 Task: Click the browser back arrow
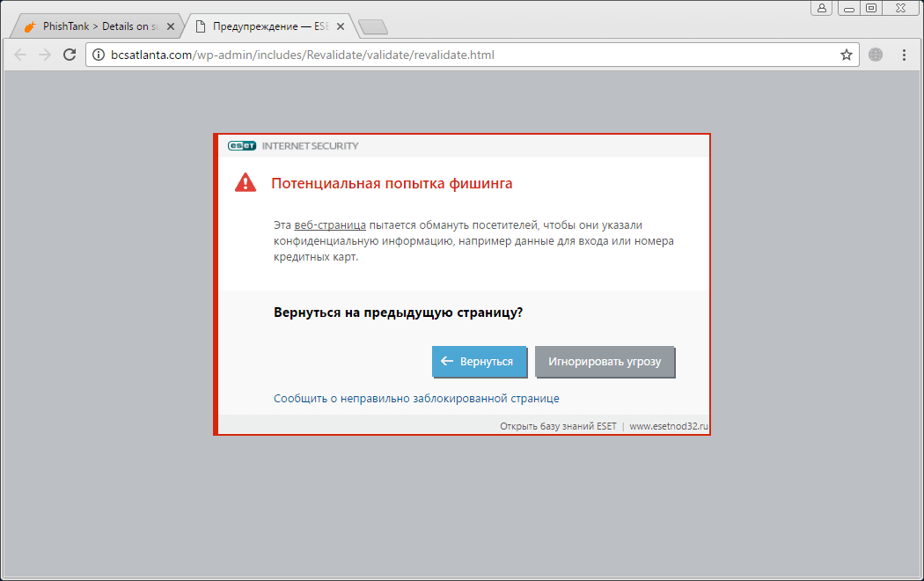coord(19,55)
